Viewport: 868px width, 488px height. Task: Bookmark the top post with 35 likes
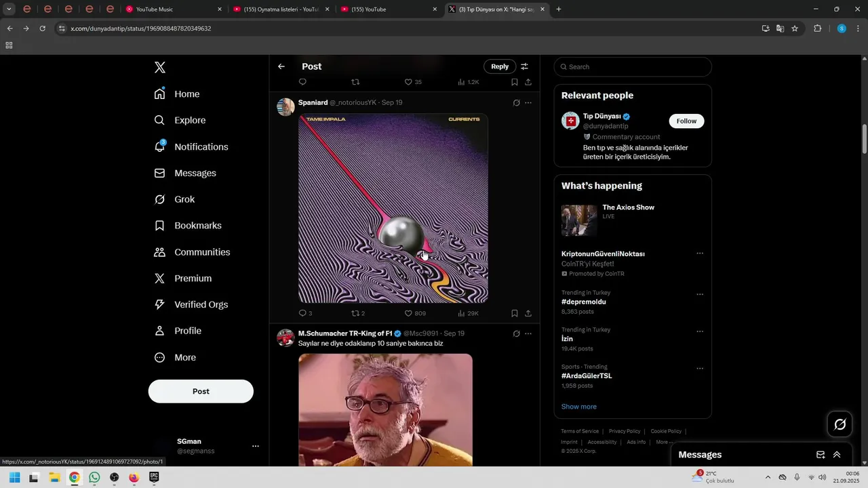point(515,82)
